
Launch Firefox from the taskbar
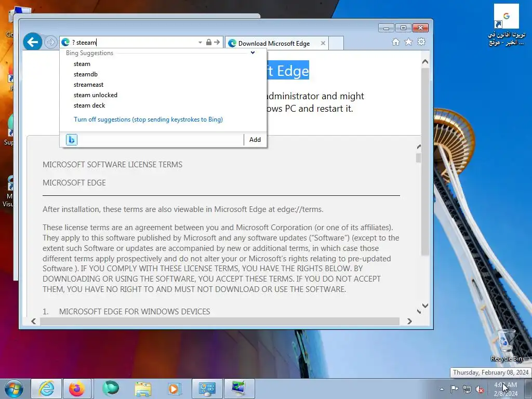point(77,389)
